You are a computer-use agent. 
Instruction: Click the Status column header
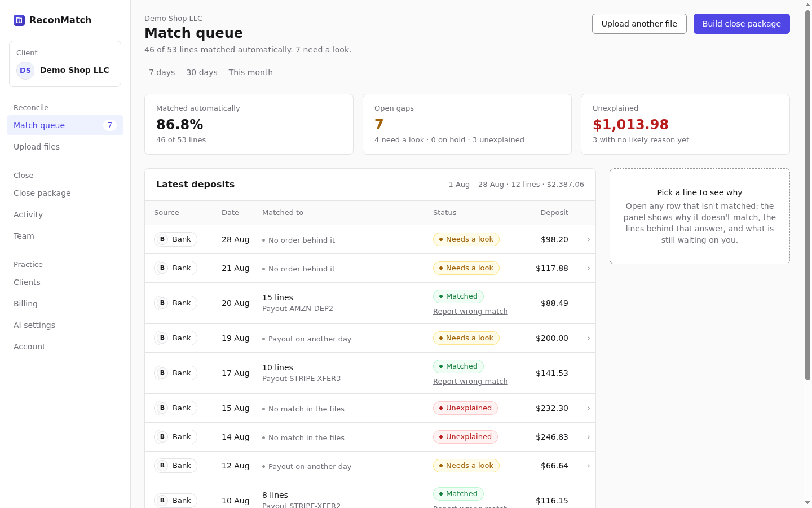click(x=444, y=213)
